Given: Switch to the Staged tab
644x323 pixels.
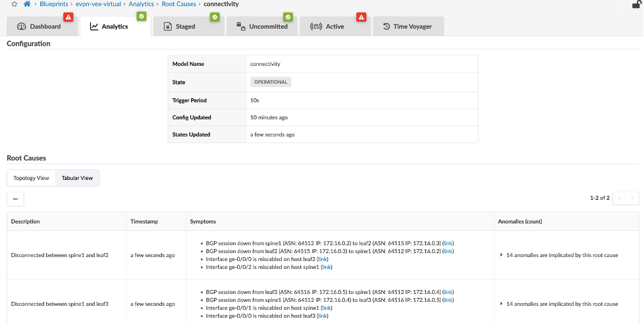Looking at the screenshot, I should coord(185,27).
